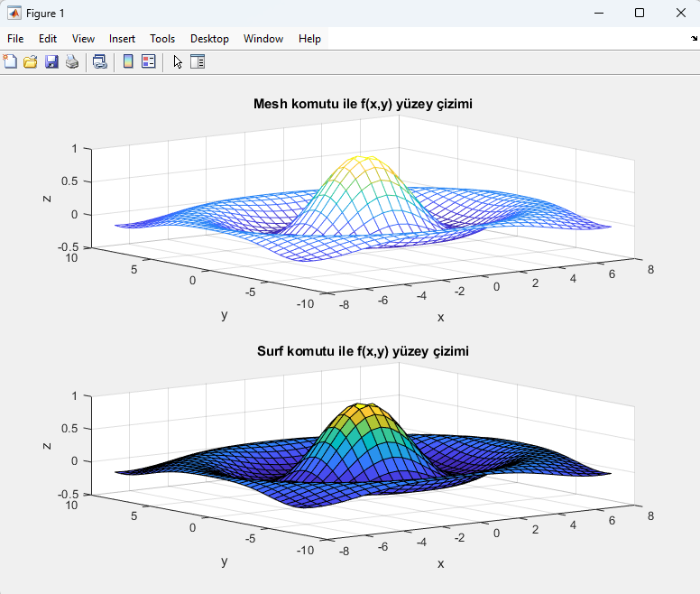
Task: Open the Help menu
Action: 309,39
